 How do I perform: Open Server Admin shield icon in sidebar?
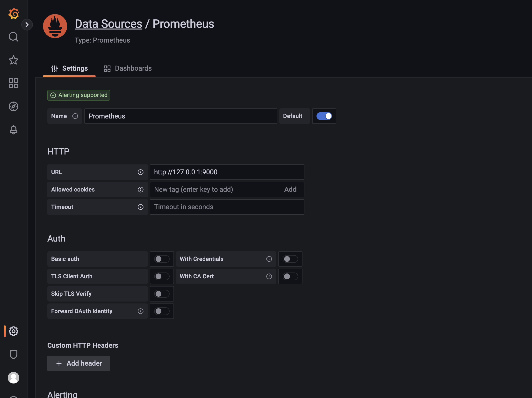pos(14,354)
